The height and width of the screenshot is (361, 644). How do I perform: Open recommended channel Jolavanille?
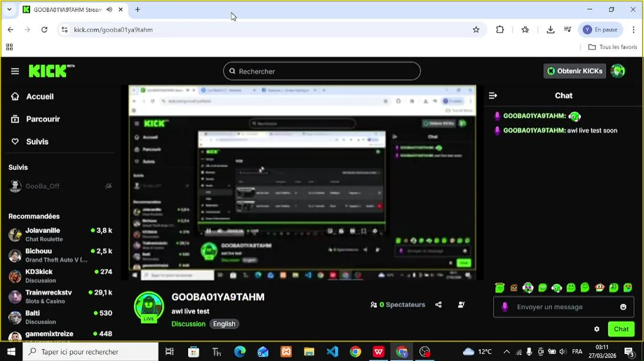60,234
